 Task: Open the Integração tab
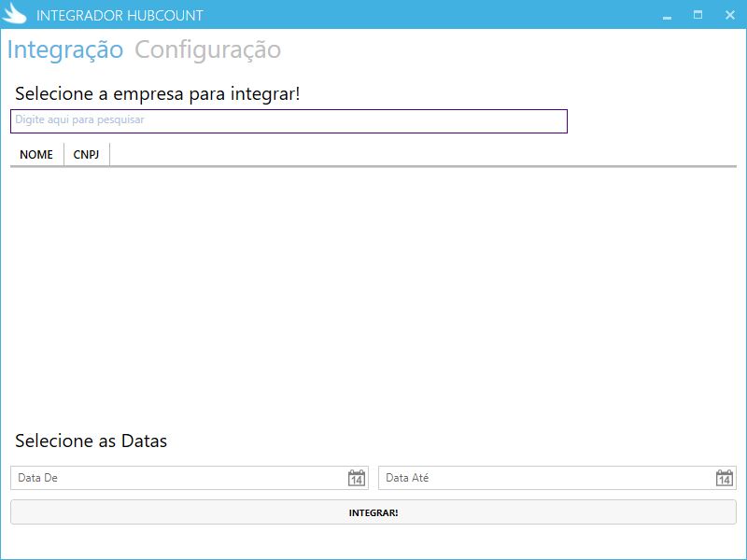click(x=65, y=49)
